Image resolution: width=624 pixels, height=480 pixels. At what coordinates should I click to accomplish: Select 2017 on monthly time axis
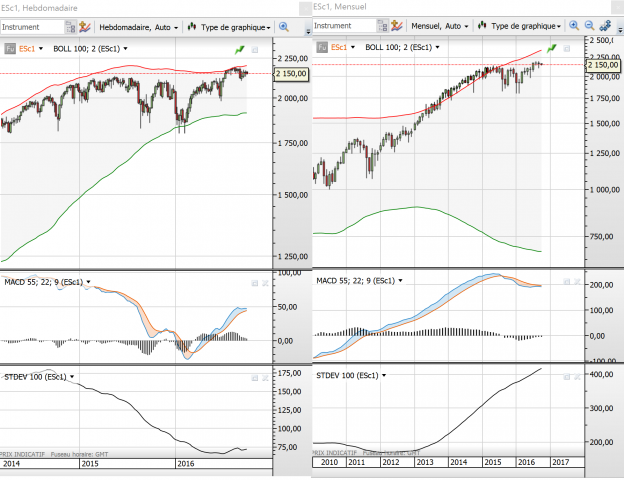point(561,462)
